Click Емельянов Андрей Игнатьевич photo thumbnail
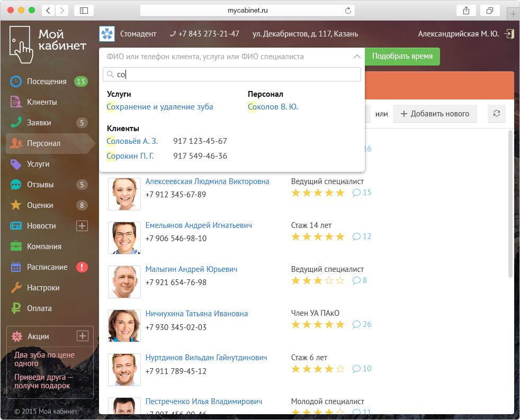This screenshot has height=420, width=520. pyautogui.click(x=124, y=238)
